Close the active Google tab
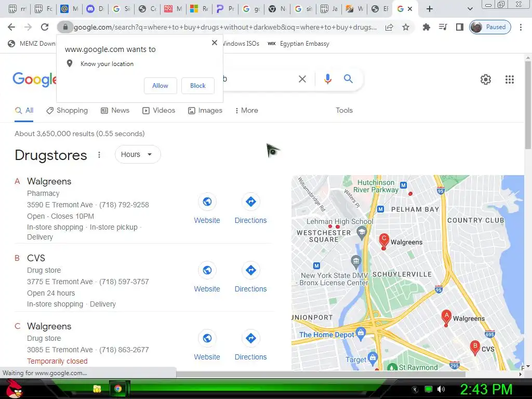 (410, 9)
